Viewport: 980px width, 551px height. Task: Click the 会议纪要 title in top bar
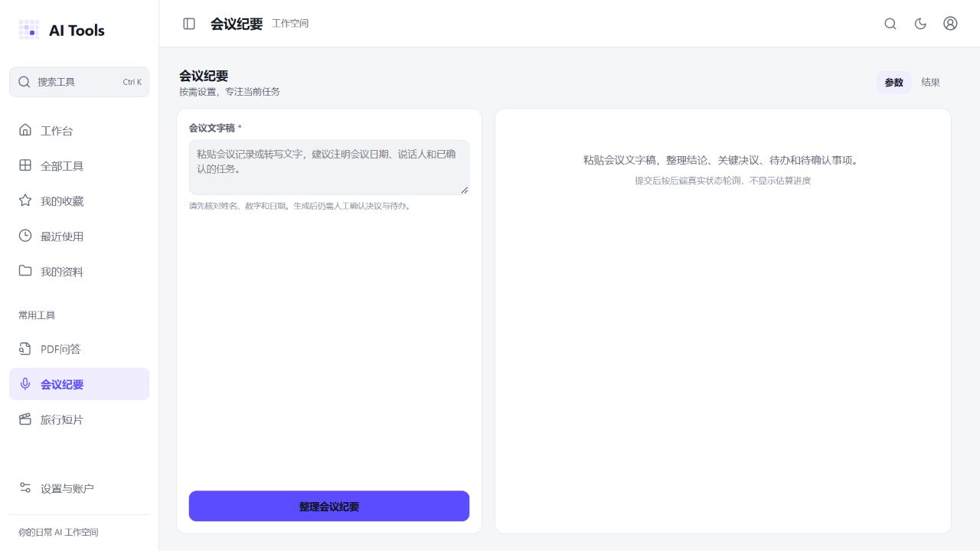tap(237, 24)
